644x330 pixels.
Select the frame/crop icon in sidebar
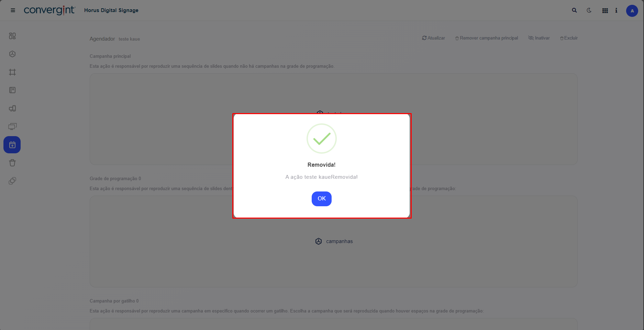point(12,72)
